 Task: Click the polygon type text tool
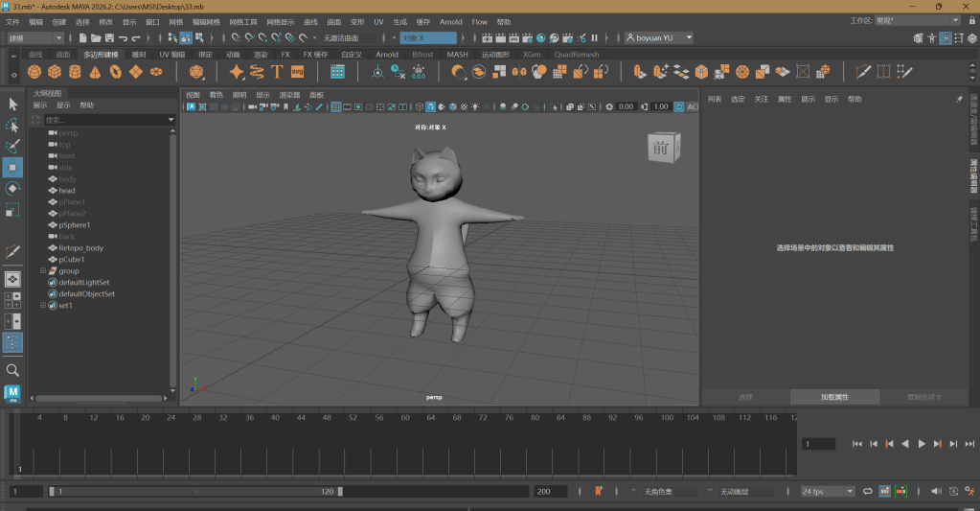coord(277,72)
